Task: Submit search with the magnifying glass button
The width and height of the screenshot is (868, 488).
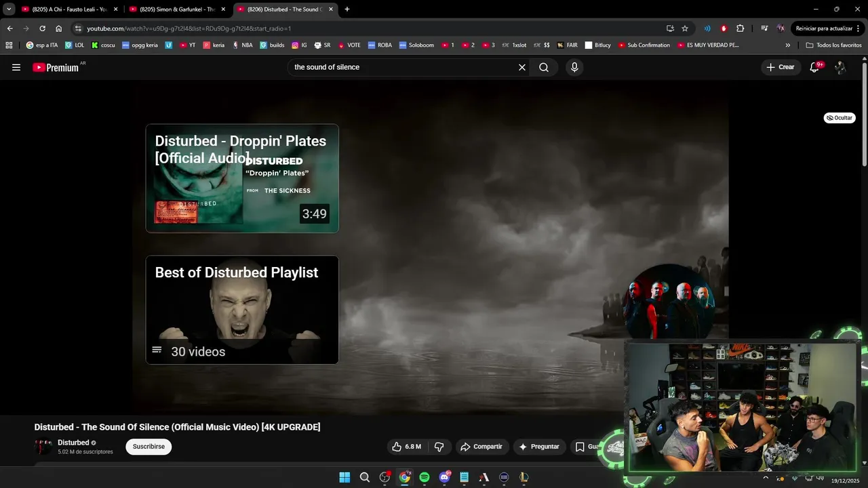Action: coord(544,67)
